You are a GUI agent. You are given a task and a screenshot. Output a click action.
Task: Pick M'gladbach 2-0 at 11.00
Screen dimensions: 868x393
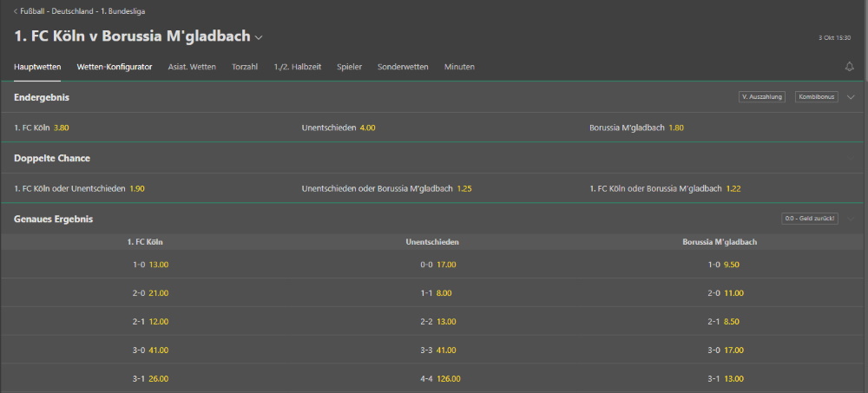click(726, 293)
